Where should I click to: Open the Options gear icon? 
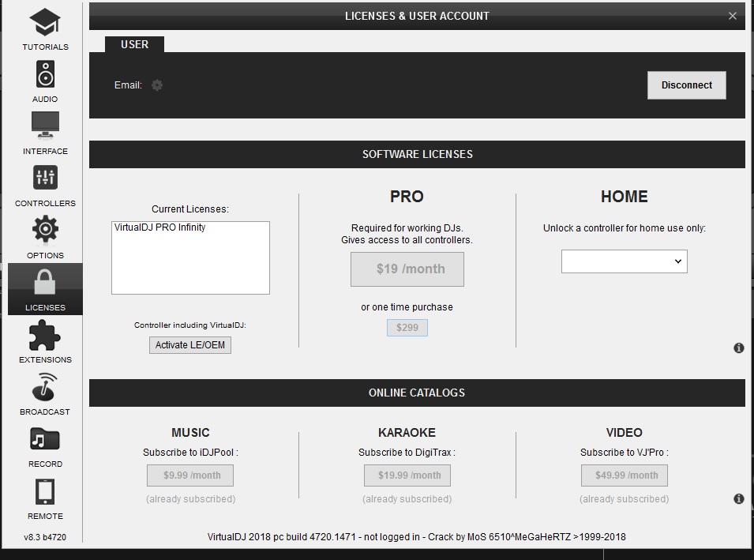coord(45,229)
